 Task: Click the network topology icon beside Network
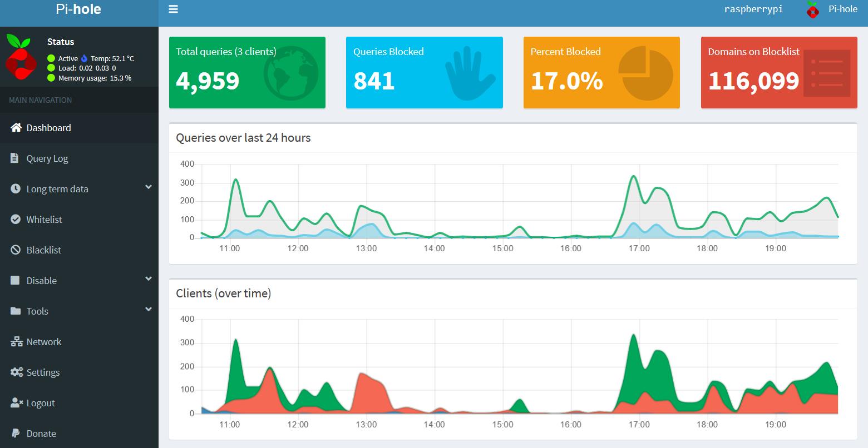(17, 341)
